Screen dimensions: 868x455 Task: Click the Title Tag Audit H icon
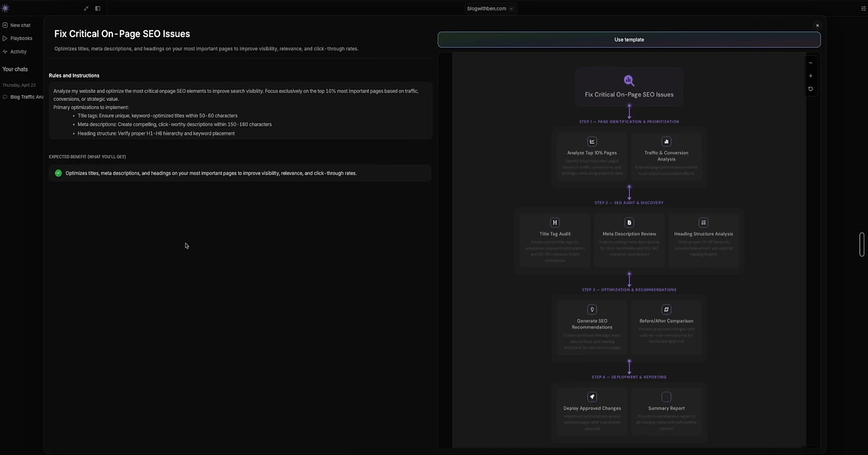coord(555,223)
